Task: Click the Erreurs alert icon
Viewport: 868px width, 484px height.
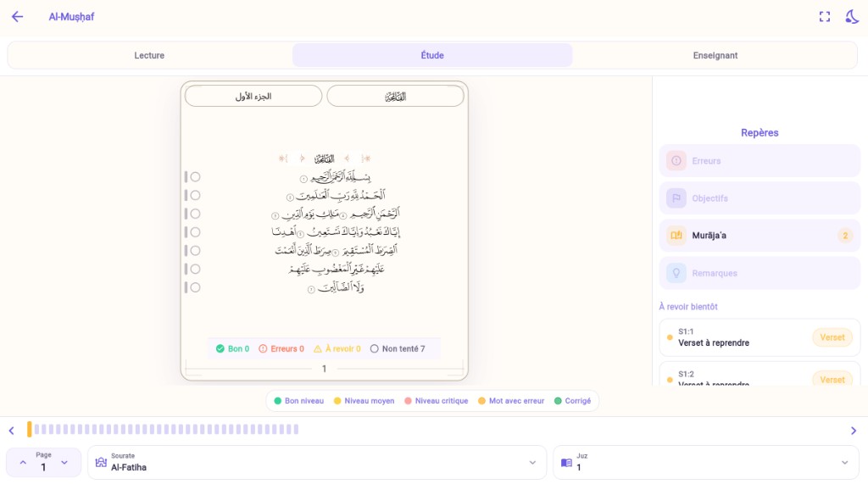Action: pos(676,160)
